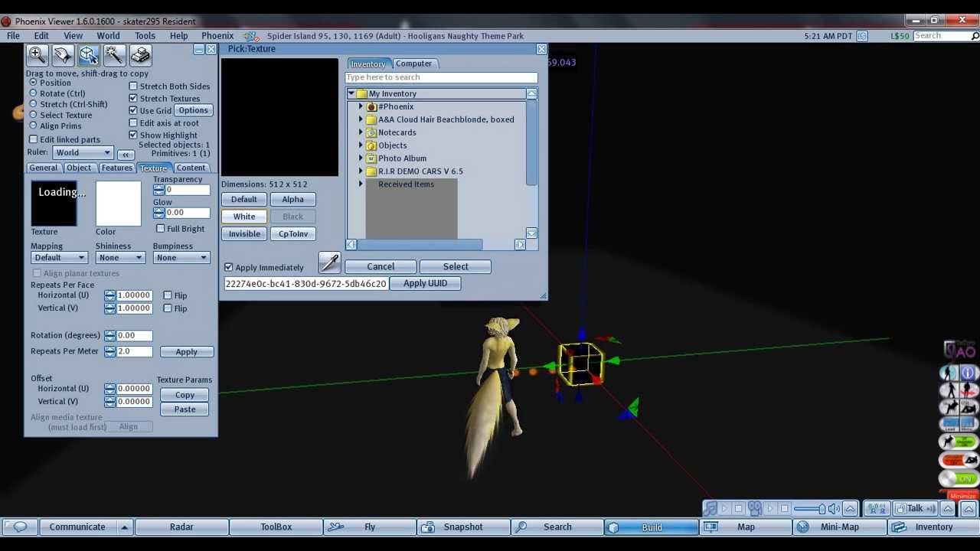Viewport: 980px width, 551px height.
Task: Open the Bumpiness dropdown
Action: [181, 258]
